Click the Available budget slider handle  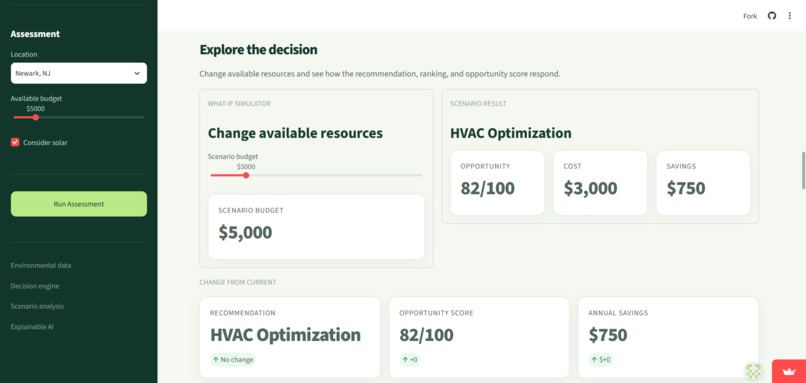35,117
